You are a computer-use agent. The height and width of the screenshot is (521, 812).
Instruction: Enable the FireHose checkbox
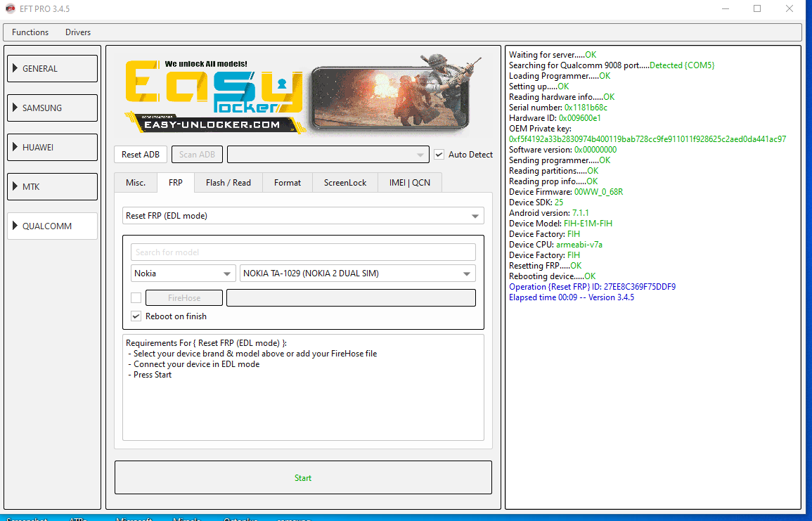pos(136,298)
